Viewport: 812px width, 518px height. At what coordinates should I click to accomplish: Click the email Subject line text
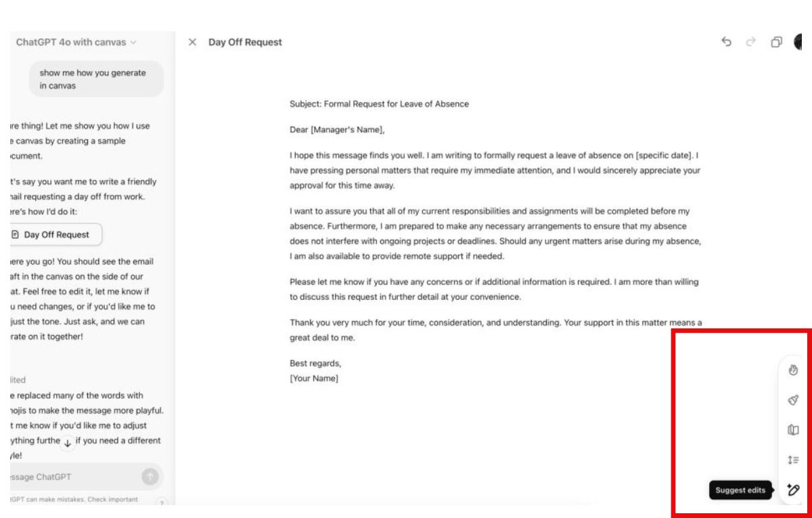pyautogui.click(x=379, y=104)
